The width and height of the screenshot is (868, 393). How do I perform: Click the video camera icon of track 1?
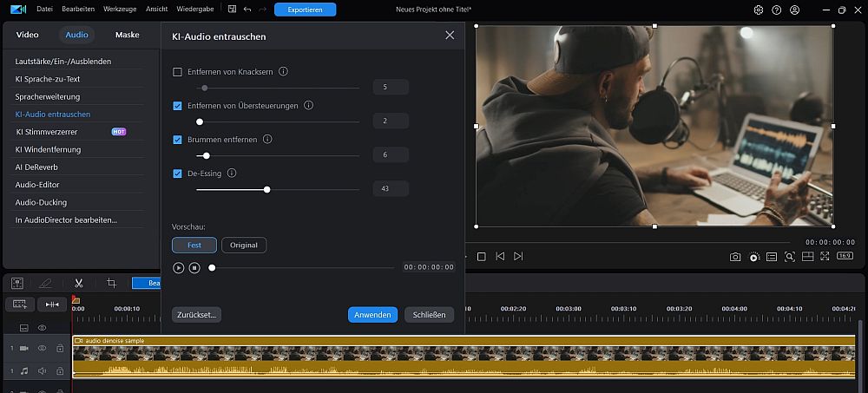coord(23,348)
